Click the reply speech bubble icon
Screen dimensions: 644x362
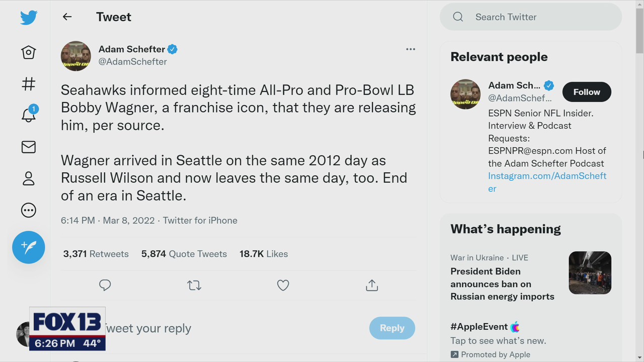[x=105, y=286]
